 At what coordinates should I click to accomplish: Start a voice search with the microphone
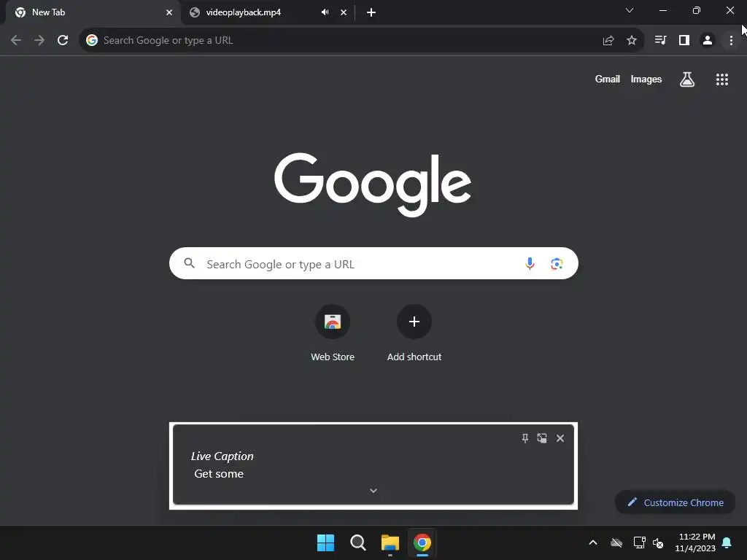click(x=530, y=263)
